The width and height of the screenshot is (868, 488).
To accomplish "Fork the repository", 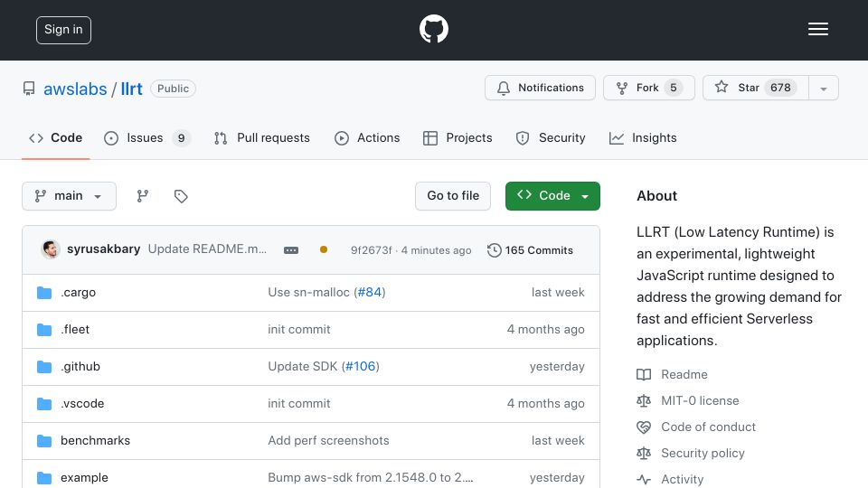I will pos(648,88).
